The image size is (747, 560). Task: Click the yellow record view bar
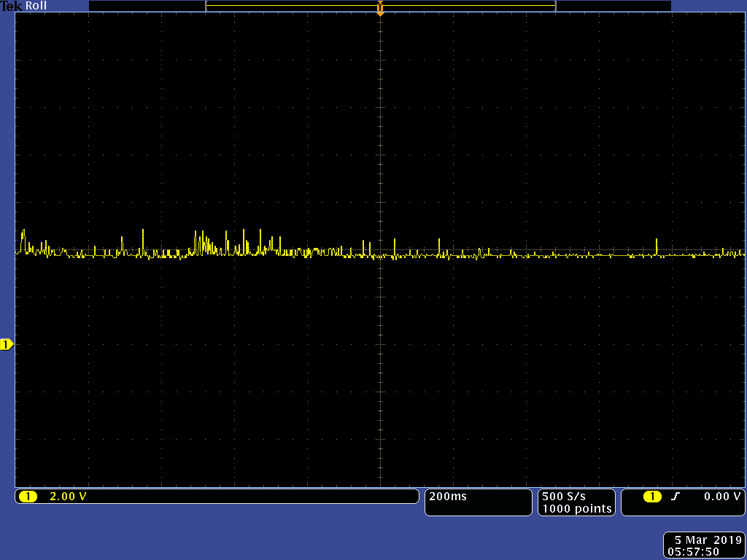click(381, 6)
